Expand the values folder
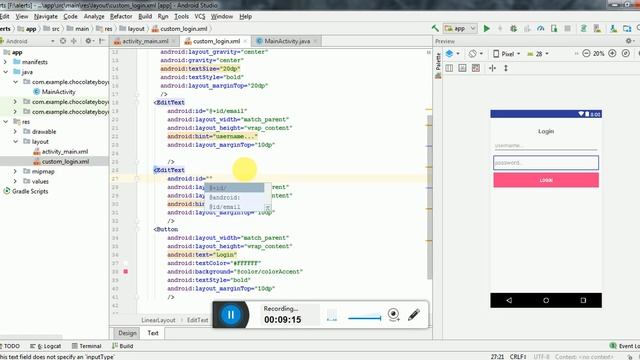The height and width of the screenshot is (360, 640). [x=15, y=181]
